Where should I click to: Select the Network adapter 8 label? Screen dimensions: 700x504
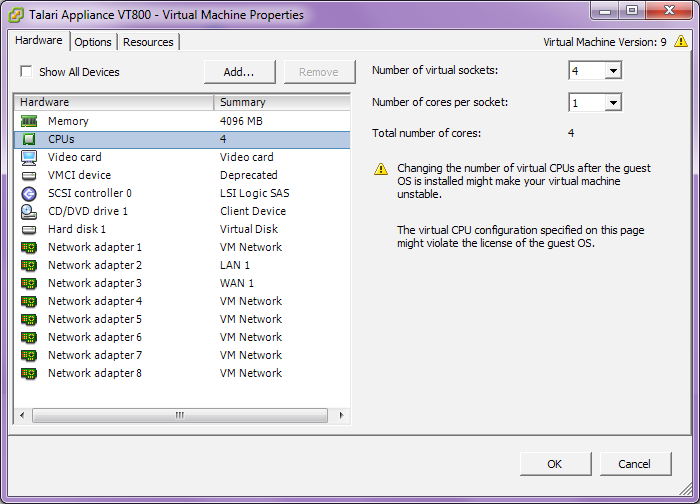tap(95, 373)
